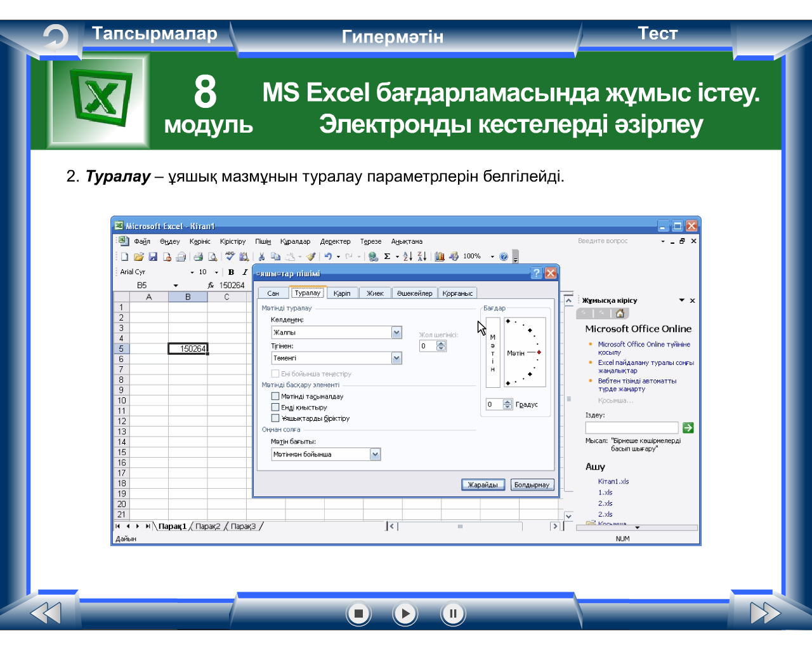Open the Пішім menu
This screenshot has height=650, width=812.
pyautogui.click(x=263, y=241)
